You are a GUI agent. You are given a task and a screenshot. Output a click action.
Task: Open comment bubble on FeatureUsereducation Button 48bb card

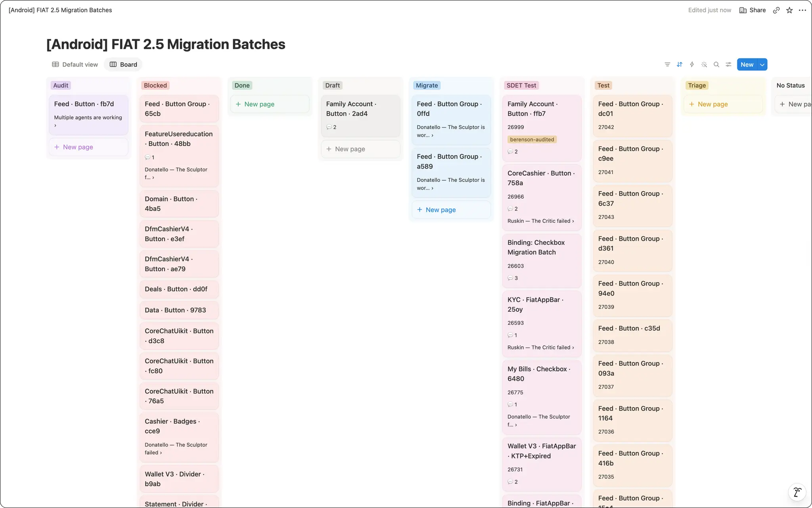149,158
